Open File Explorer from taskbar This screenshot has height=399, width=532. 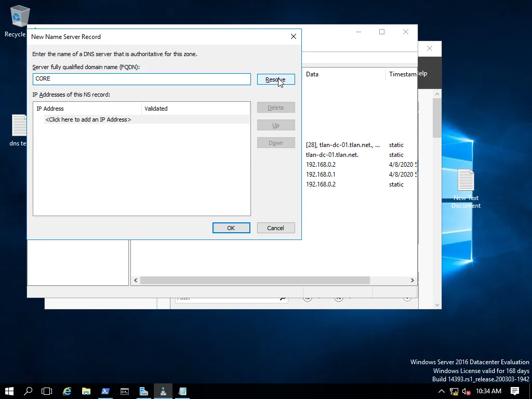point(86,391)
